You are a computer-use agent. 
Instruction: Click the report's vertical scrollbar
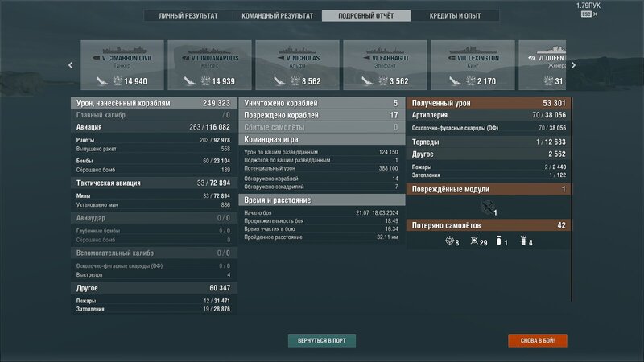572,200
